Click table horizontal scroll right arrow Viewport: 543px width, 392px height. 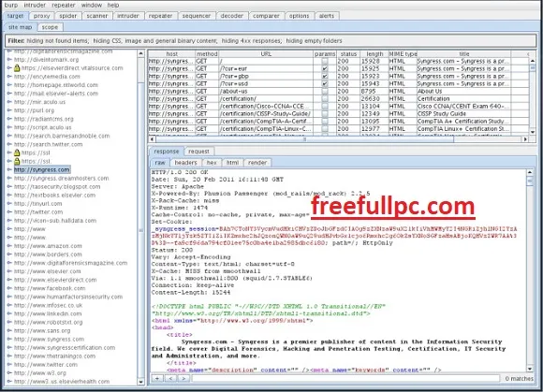click(x=525, y=139)
